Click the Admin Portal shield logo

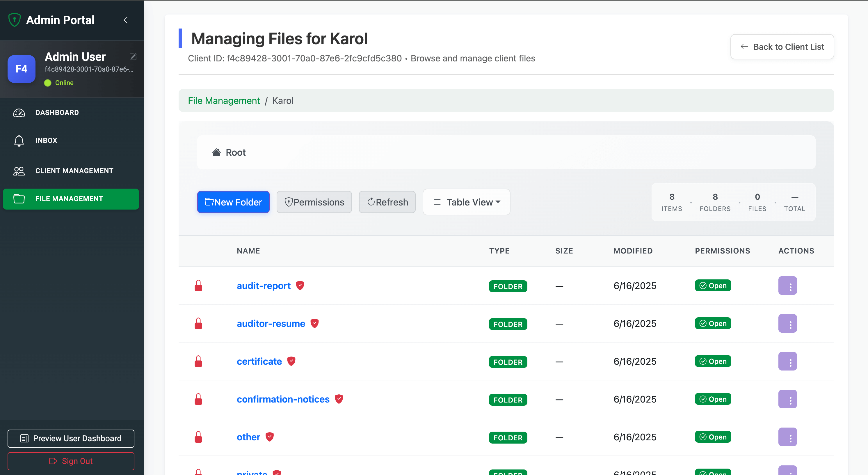15,20
